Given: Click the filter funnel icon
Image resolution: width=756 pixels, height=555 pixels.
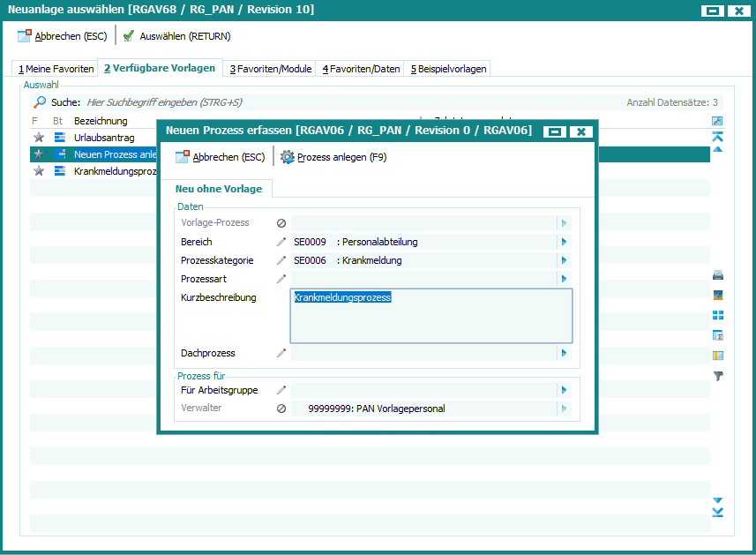Looking at the screenshot, I should 718,375.
